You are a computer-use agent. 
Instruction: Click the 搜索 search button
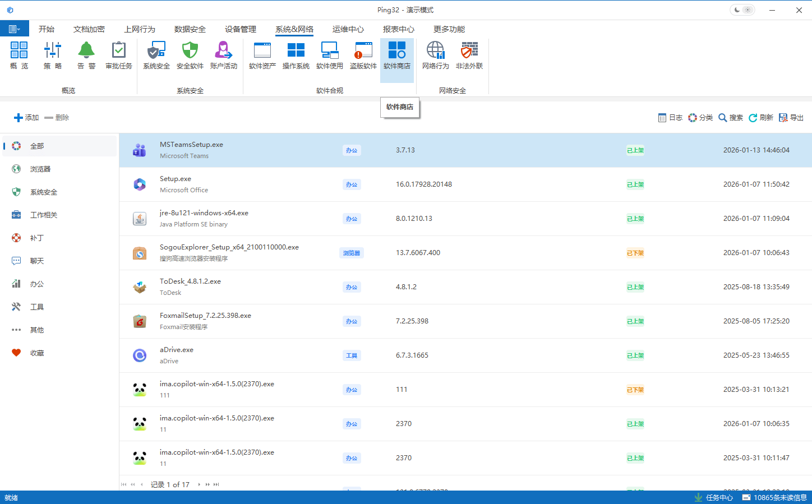pos(730,118)
